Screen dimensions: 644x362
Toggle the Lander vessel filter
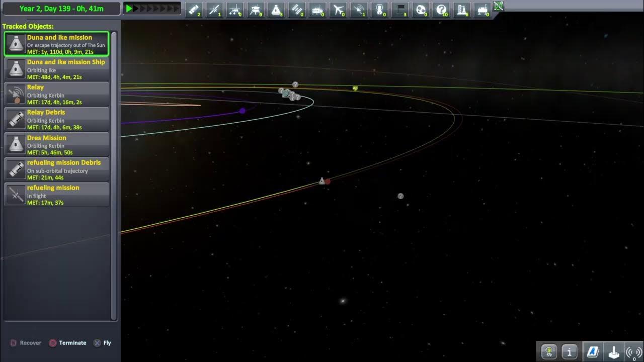[256, 10]
